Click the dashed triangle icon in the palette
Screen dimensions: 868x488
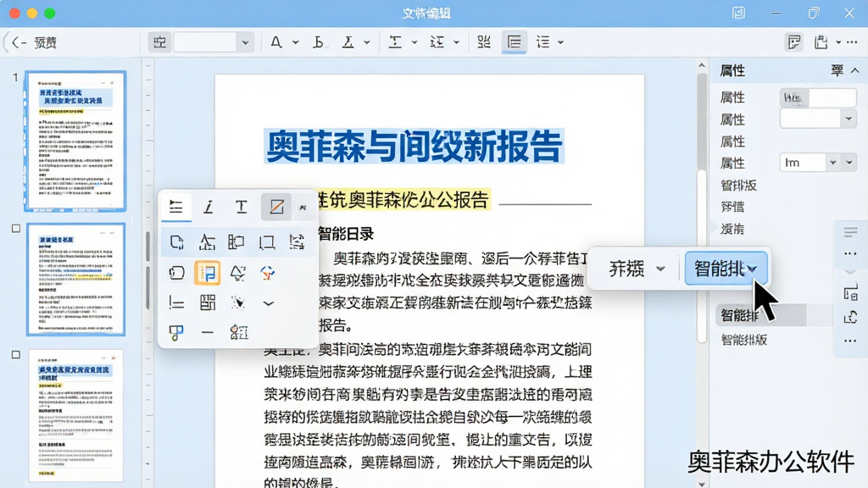click(x=238, y=273)
